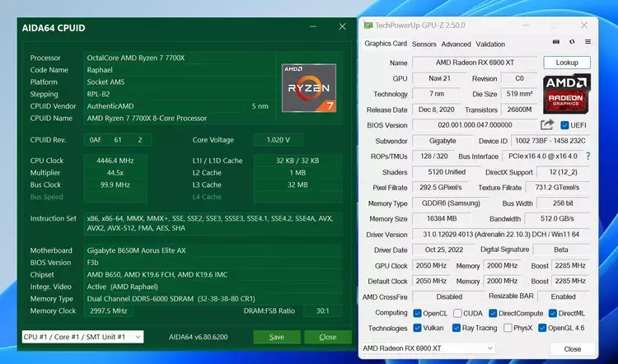The image size is (618, 364).
Task: Open the CPU #1 / Core #1 selector dropdown
Action: (82, 337)
